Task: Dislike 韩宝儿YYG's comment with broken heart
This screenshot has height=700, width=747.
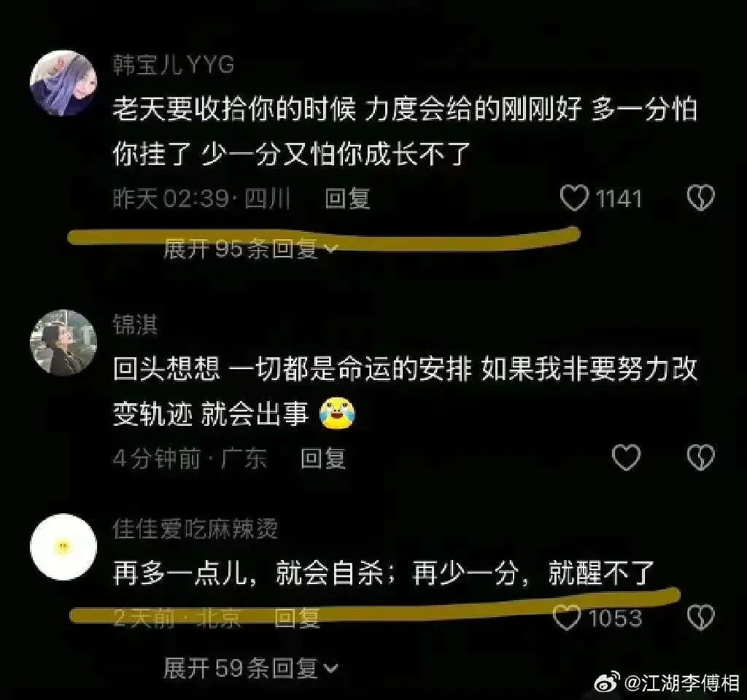Action: 701,198
